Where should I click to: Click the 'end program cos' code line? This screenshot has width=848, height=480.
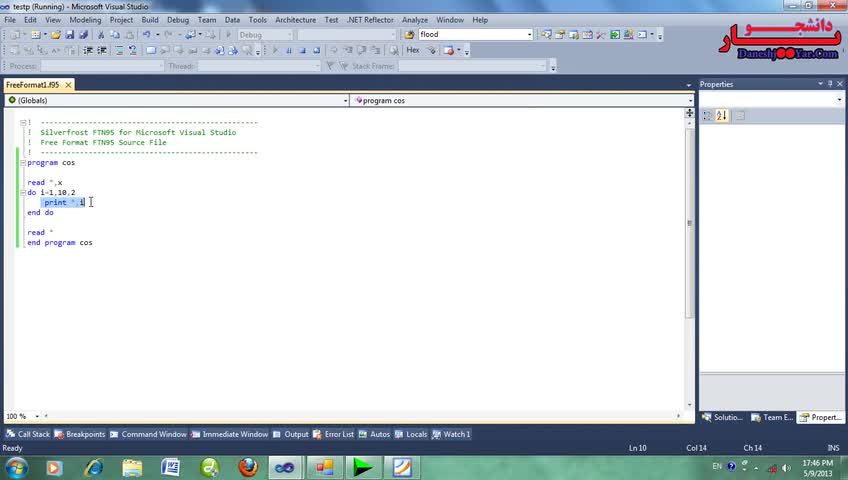click(60, 243)
